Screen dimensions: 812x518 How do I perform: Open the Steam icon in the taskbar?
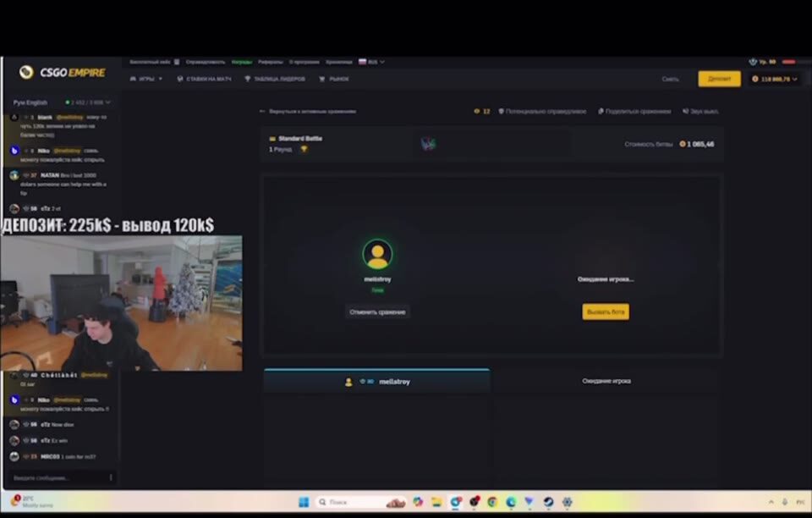pos(547,502)
